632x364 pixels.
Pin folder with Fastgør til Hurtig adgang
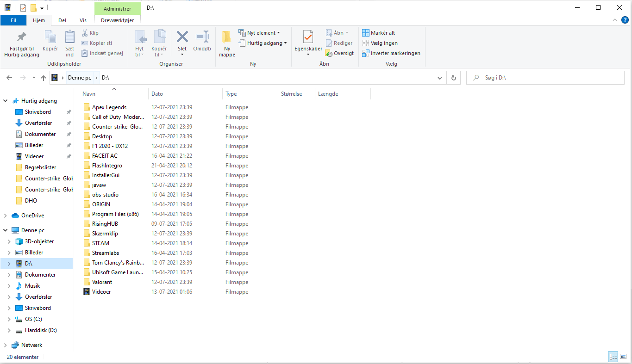point(22,44)
